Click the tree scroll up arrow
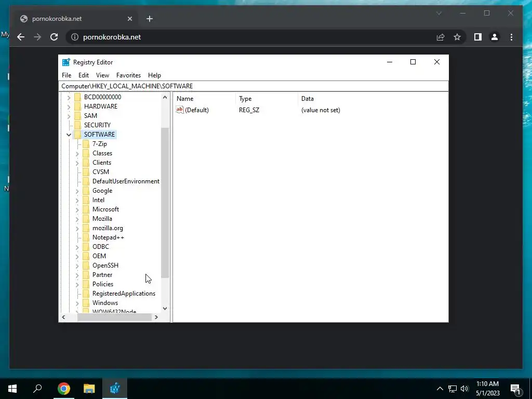532x399 pixels. tap(165, 97)
